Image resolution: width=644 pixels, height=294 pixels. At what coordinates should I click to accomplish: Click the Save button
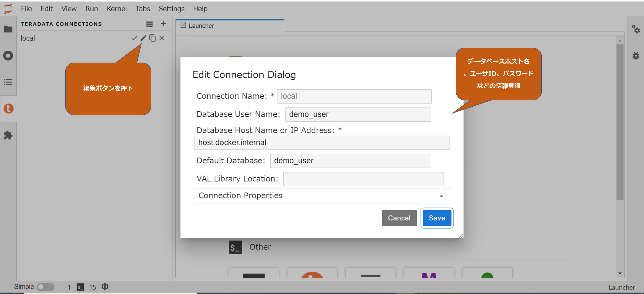pyautogui.click(x=437, y=218)
